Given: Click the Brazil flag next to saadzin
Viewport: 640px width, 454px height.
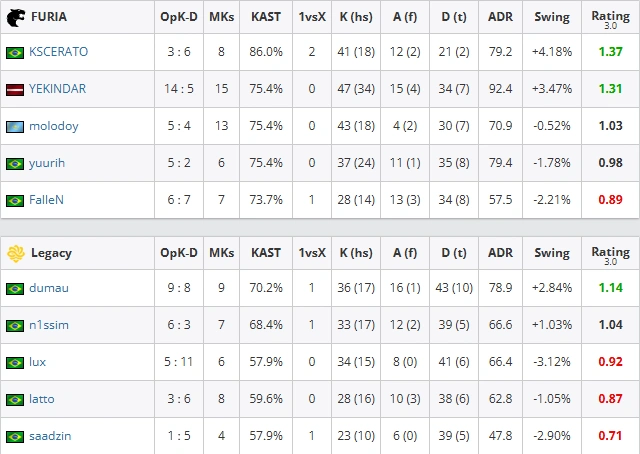Looking at the screenshot, I should (15, 436).
